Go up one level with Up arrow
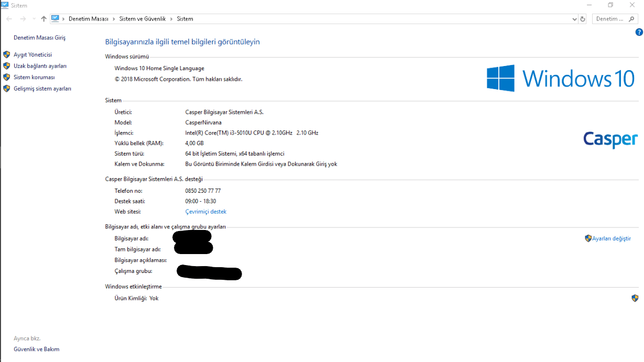The image size is (644, 362). coord(43,19)
